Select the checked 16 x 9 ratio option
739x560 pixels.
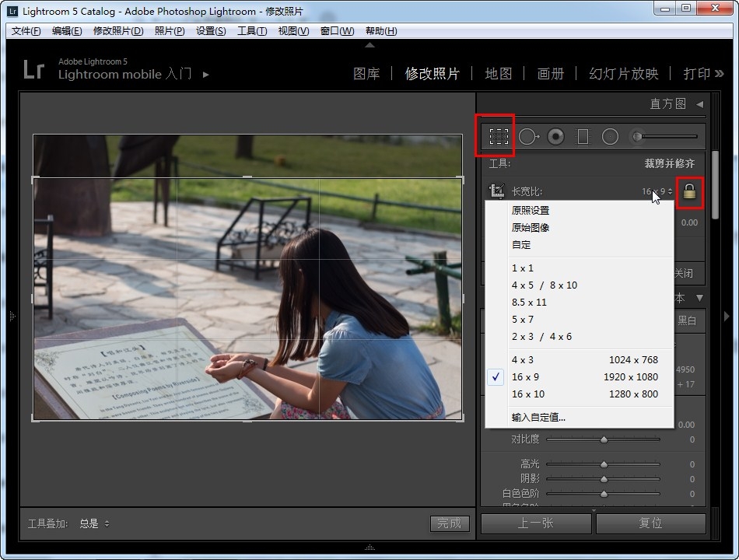(525, 377)
